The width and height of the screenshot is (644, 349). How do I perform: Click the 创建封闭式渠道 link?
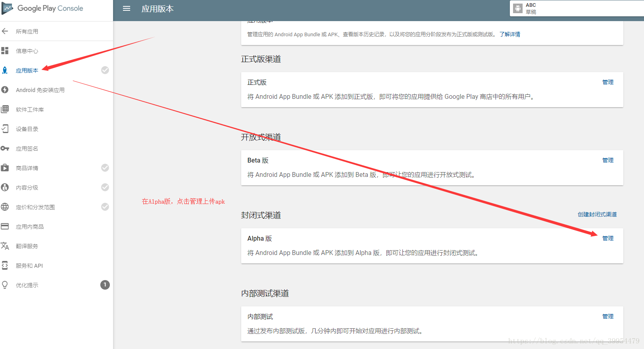597,214
